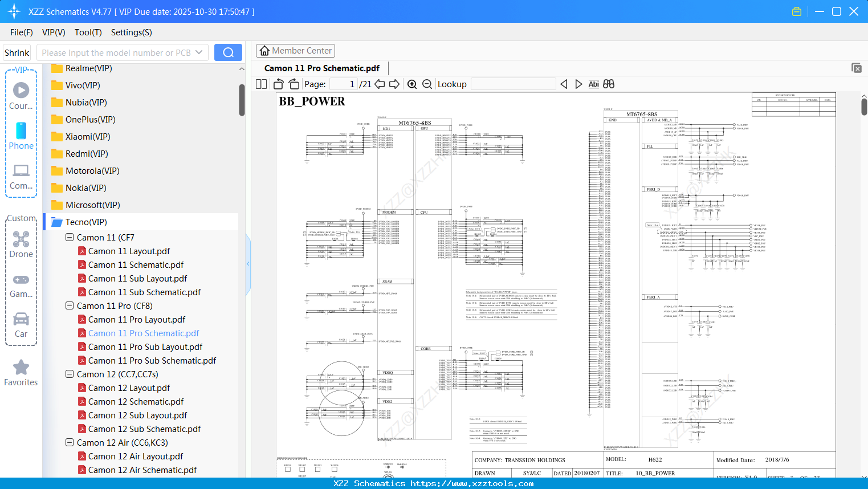868x489 pixels.
Task: Rotate the schematic page clockwise
Action: (293, 83)
